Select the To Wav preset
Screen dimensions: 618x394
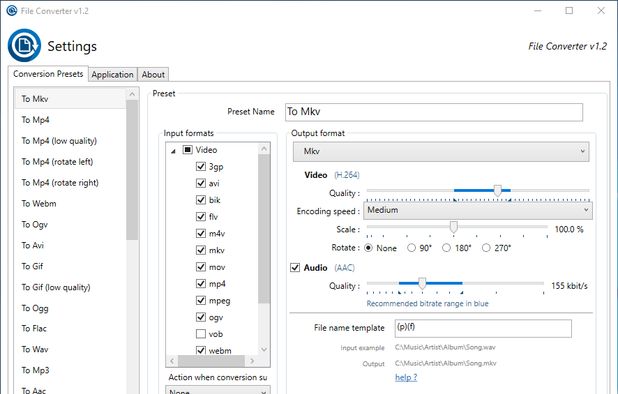point(70,349)
